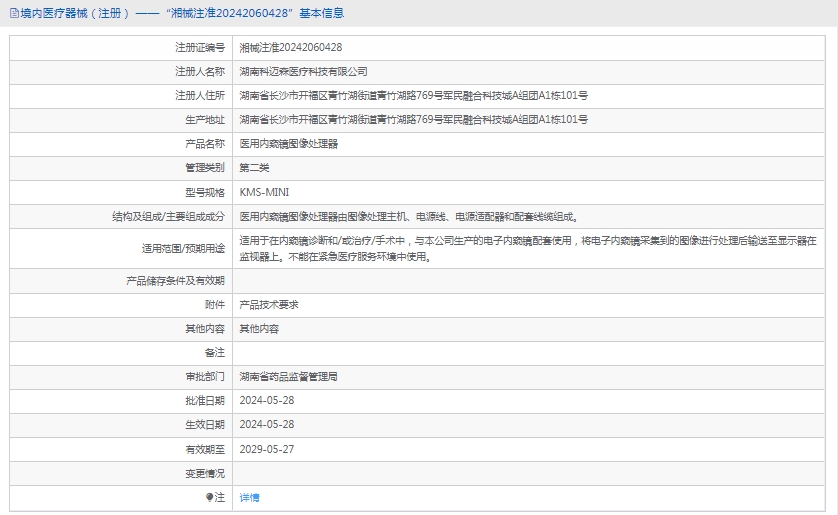This screenshot has height=515, width=838.
Task: Click management category value 第二类
Action: 254,168
